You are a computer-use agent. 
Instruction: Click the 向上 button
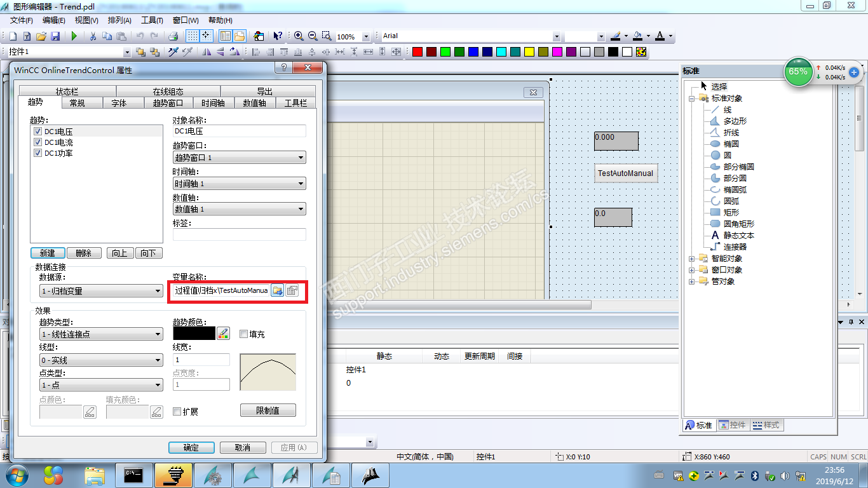point(119,253)
